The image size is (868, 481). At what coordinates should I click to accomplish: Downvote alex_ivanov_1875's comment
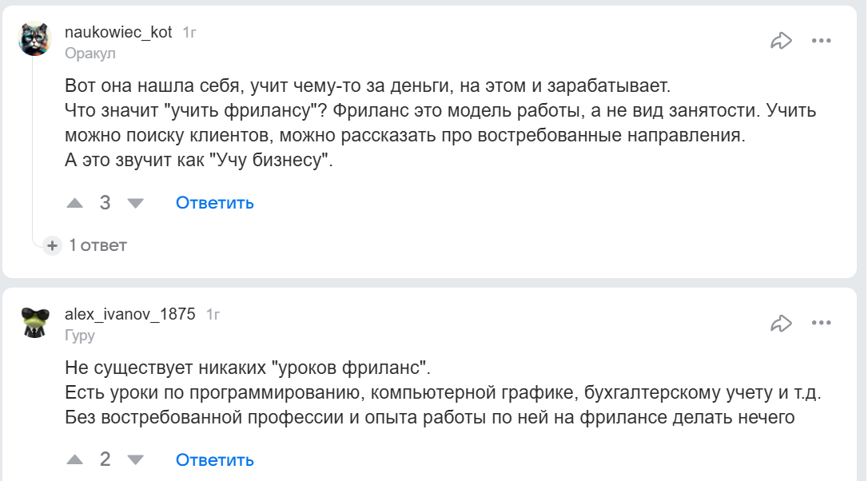point(135,460)
